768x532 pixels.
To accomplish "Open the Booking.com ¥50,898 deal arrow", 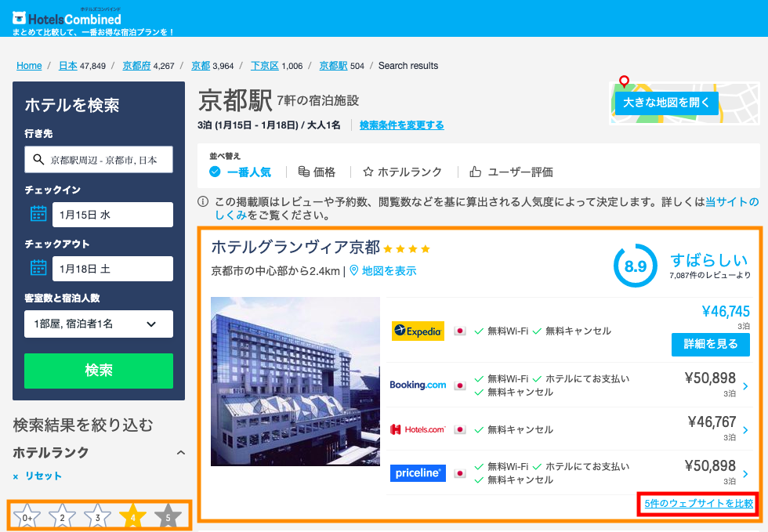I will coord(745,386).
